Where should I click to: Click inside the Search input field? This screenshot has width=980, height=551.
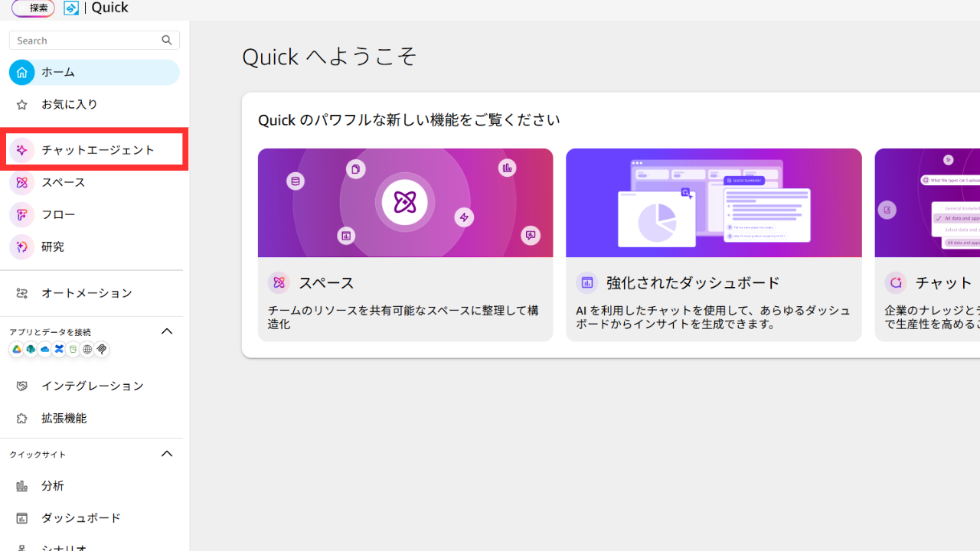84,41
